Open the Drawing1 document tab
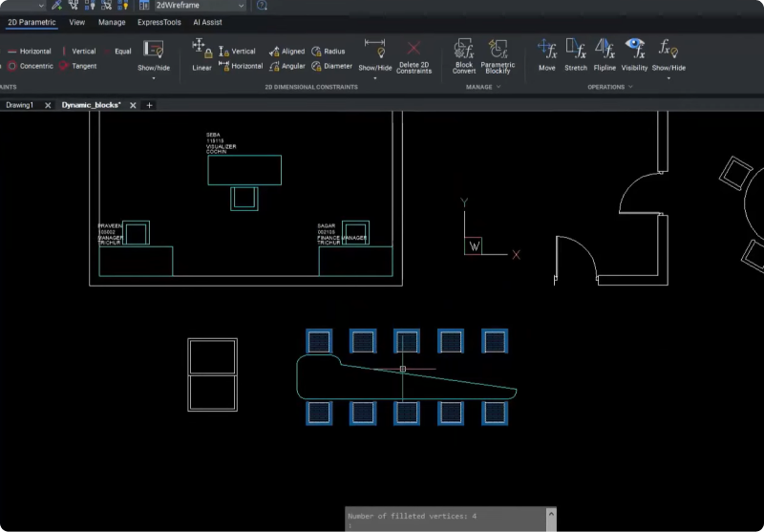 click(x=20, y=105)
